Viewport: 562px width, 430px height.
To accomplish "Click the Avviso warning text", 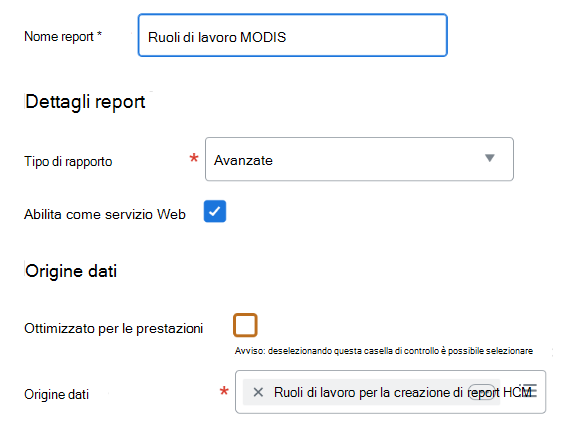I will [x=384, y=351].
